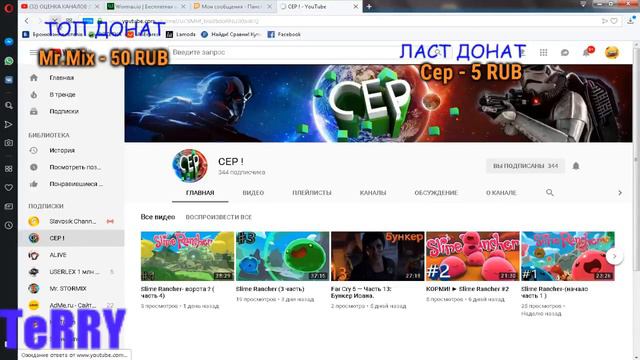The height and width of the screenshot is (360, 640).
Task: Open Slime Rancher часть 4 thumbnail
Action: pyautogui.click(x=187, y=256)
